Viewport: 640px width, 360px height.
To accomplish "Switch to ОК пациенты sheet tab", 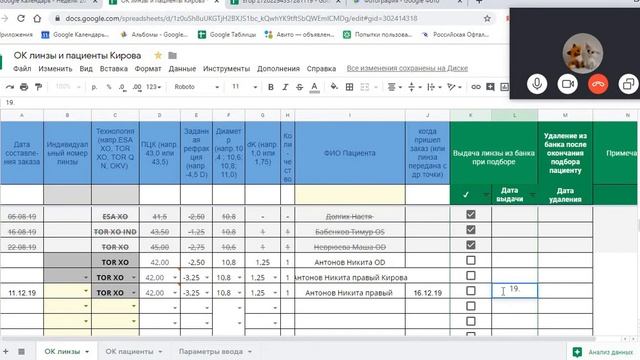I will 133,351.
